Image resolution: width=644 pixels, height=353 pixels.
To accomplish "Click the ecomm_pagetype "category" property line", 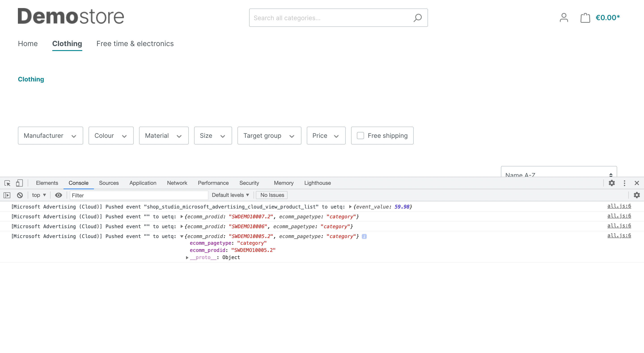I will coord(228,243).
